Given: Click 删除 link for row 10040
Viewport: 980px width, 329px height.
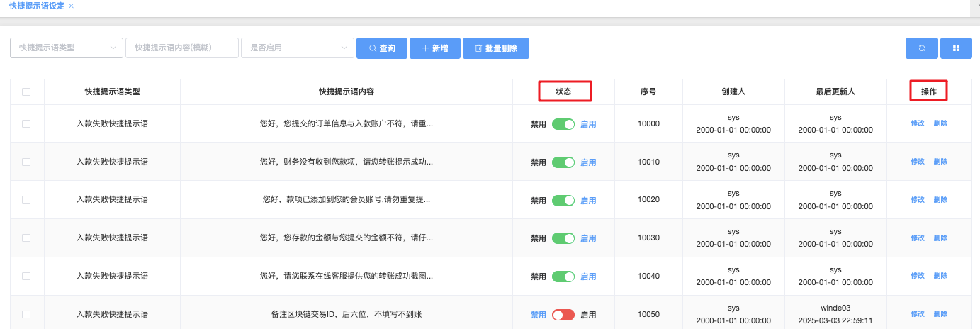Looking at the screenshot, I should [x=940, y=276].
